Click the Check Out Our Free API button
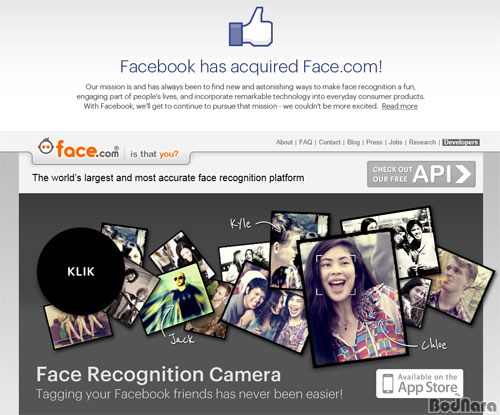The image size is (500, 415). point(421,174)
